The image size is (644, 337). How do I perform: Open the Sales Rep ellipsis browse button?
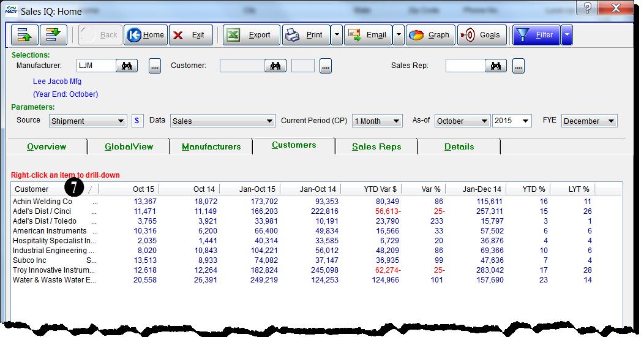[519, 66]
